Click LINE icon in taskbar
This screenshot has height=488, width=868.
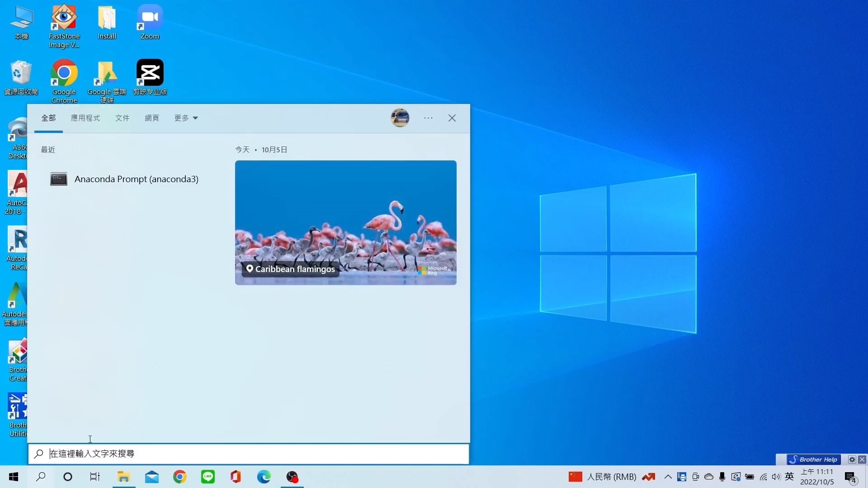pos(208,477)
